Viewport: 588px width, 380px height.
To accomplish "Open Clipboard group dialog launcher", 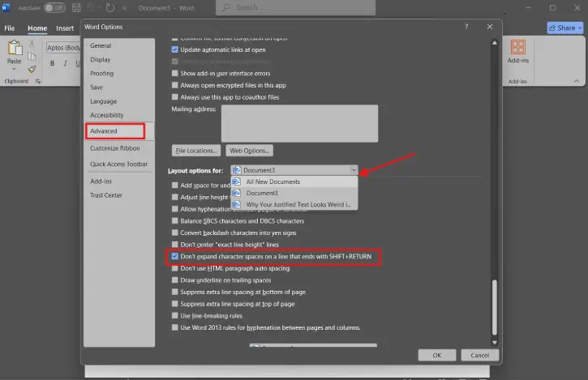I will (38, 81).
